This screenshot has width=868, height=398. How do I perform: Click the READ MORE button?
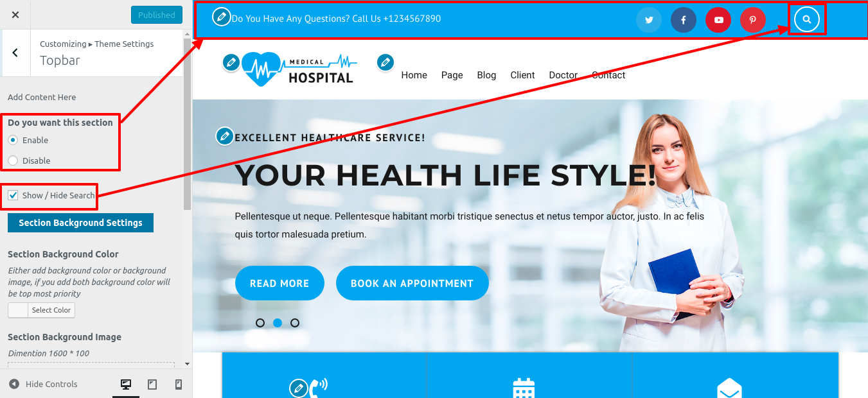pyautogui.click(x=279, y=283)
